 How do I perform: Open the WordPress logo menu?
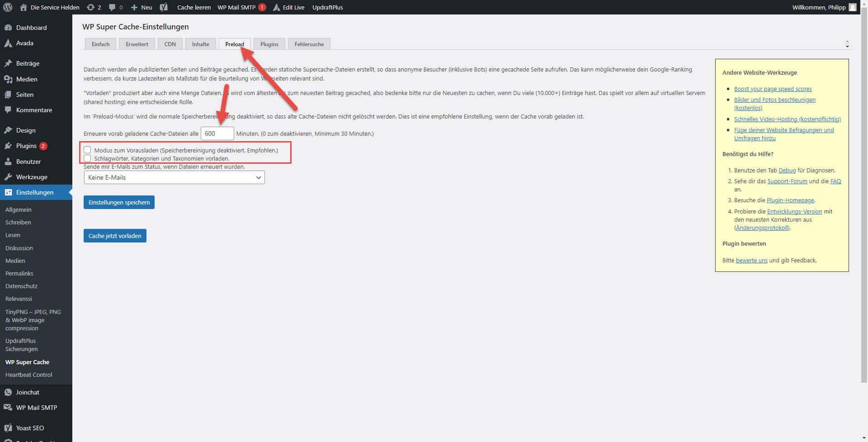pos(7,7)
